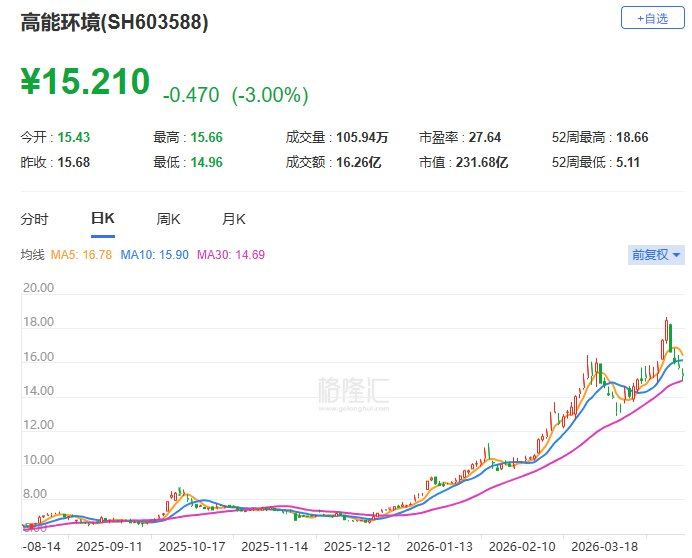Click the 52周最低 value 5.11
Screen dimensions: 692x558
pyautogui.click(x=628, y=162)
